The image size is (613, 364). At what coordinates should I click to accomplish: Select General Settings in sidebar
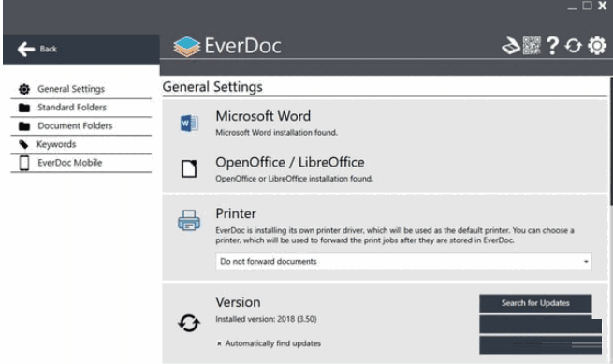[80, 89]
